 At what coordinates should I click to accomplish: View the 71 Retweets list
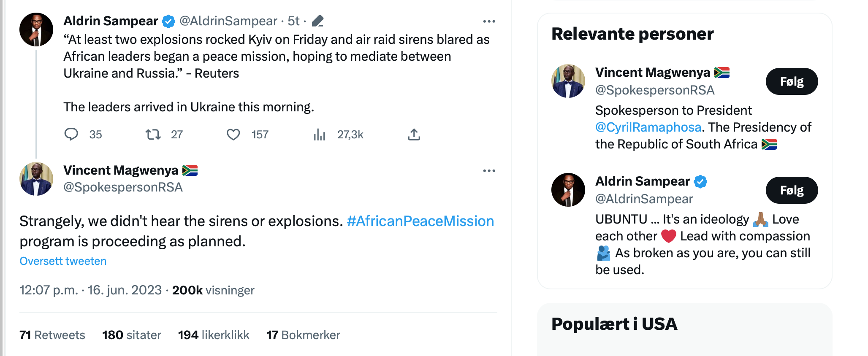52,335
